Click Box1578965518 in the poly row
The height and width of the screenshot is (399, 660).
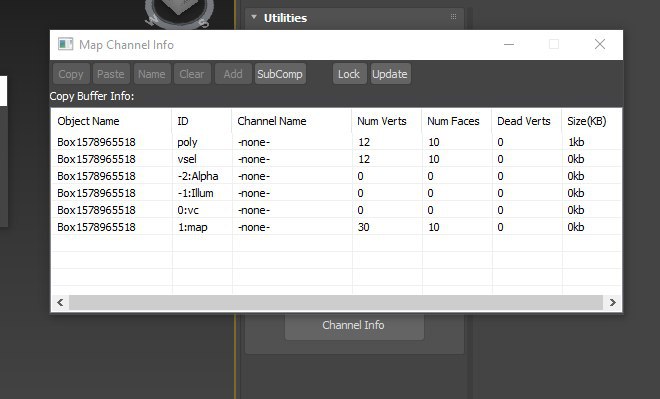tap(96, 142)
